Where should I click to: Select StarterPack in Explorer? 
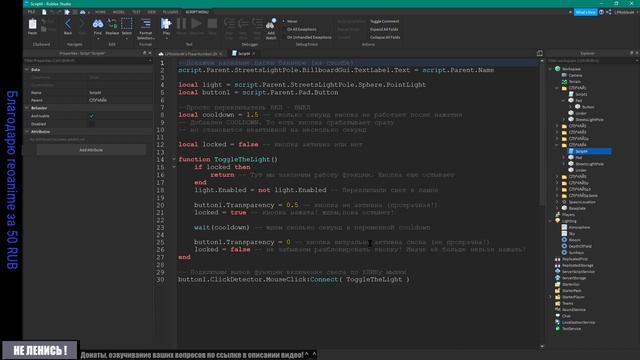point(571,291)
